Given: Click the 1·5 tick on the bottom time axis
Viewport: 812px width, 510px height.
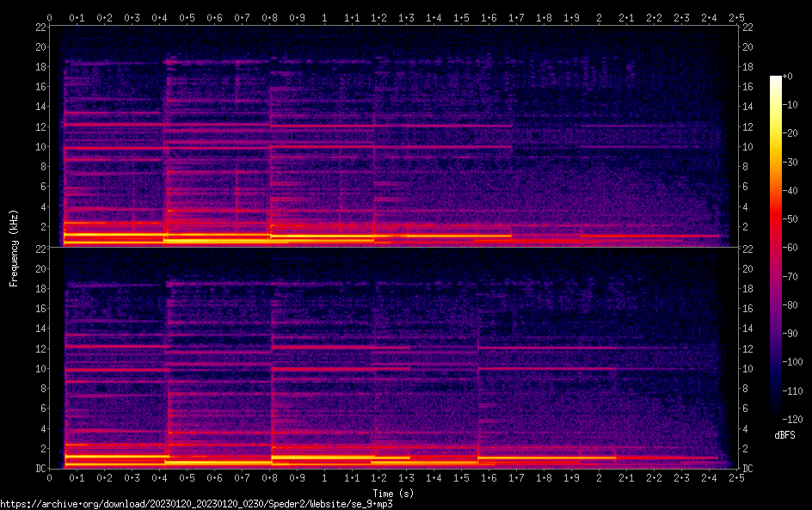Looking at the screenshot, I should pos(461,477).
